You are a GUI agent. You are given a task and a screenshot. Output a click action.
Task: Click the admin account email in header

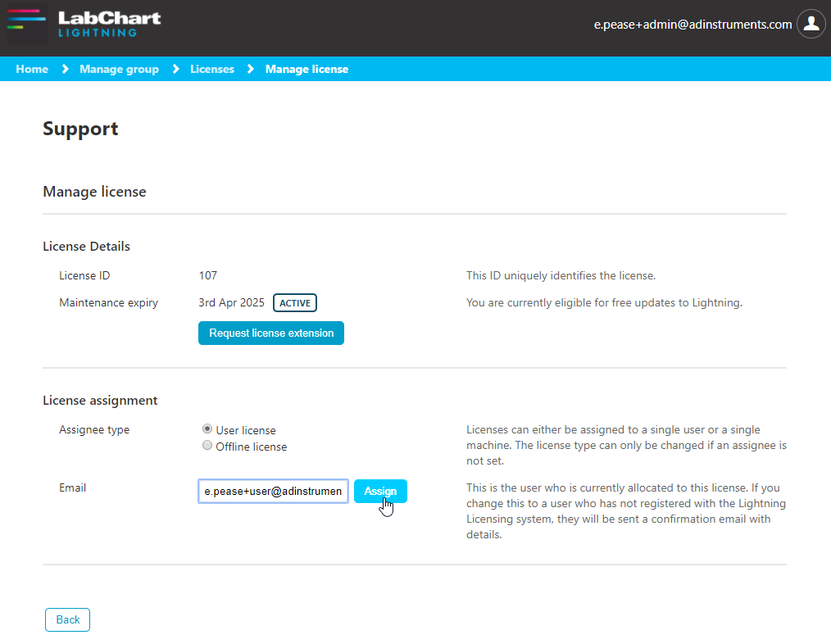(x=692, y=25)
